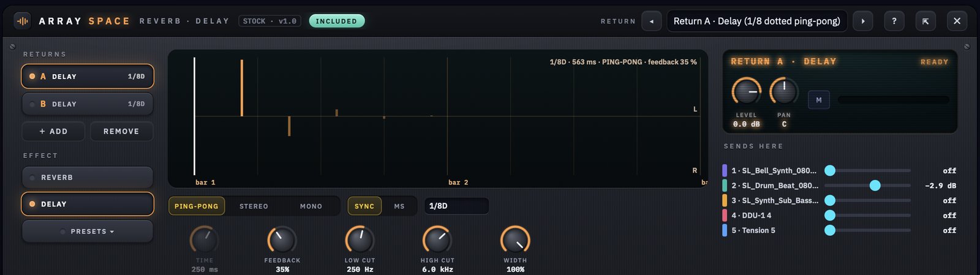980x275 pixels.
Task: Click the TIME knob
Action: click(204, 240)
